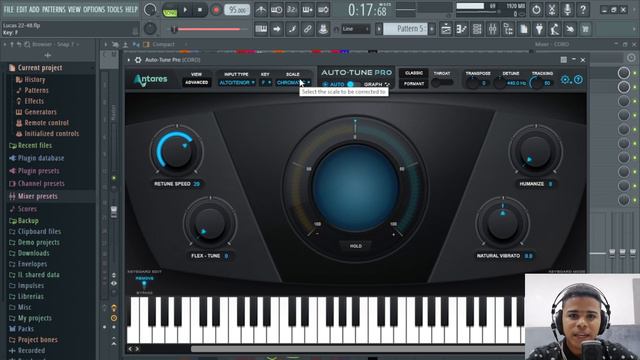Open the plugin picker plug icon
This screenshot has width=640, height=360.
pyautogui.click(x=539, y=29)
